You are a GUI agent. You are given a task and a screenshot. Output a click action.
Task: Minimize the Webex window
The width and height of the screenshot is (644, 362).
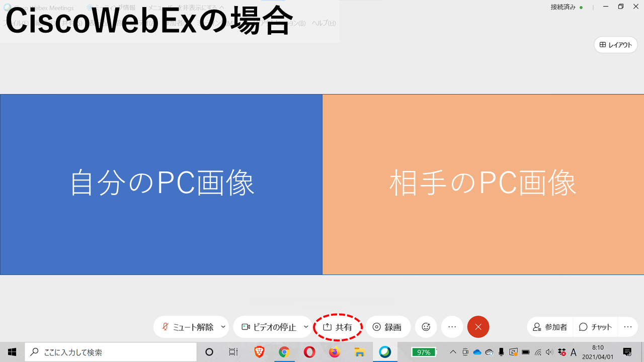(606, 7)
